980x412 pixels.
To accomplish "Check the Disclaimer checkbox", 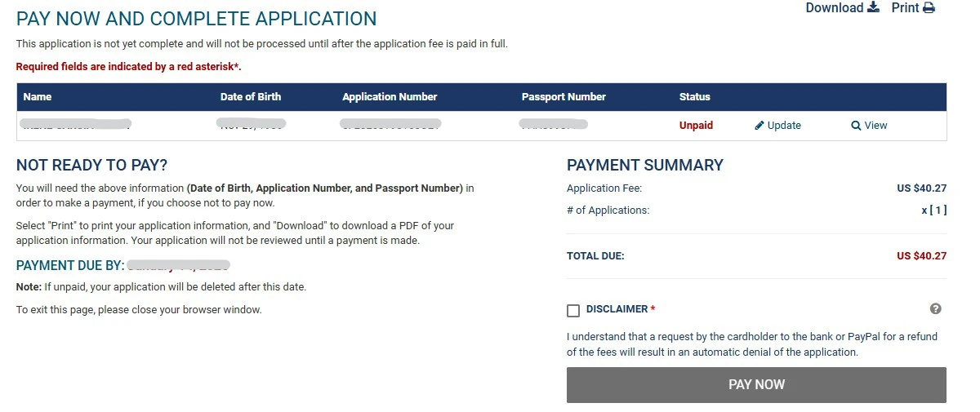I will point(573,310).
